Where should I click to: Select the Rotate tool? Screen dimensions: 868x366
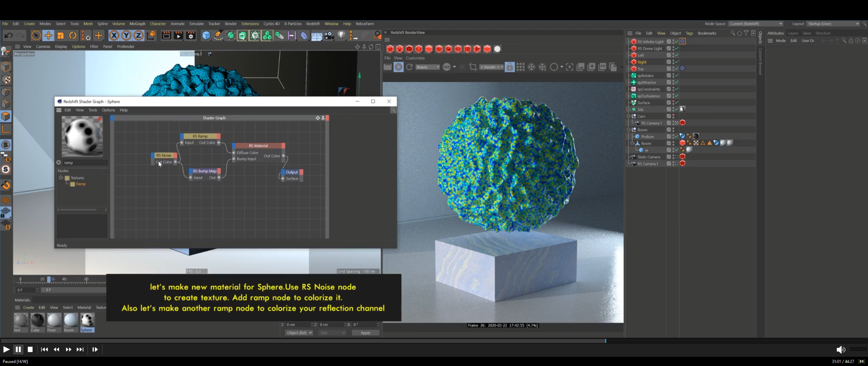pyautogui.click(x=73, y=35)
